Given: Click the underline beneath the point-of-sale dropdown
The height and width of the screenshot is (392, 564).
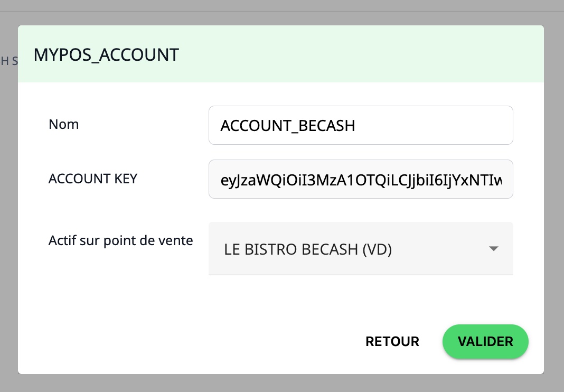Looking at the screenshot, I should 361,275.
